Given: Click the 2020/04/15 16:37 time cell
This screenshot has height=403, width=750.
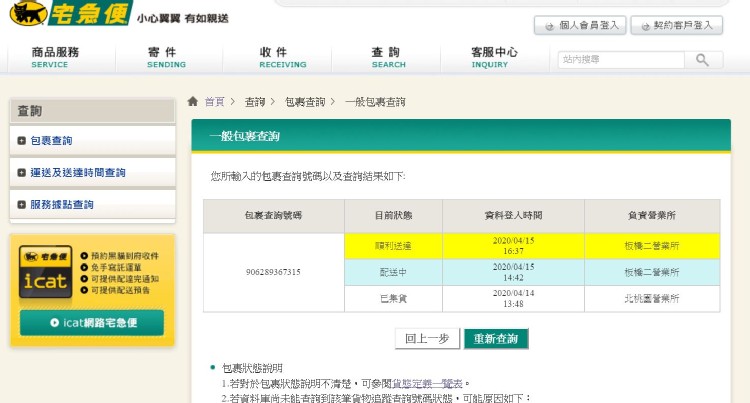Looking at the screenshot, I should pos(513,246).
